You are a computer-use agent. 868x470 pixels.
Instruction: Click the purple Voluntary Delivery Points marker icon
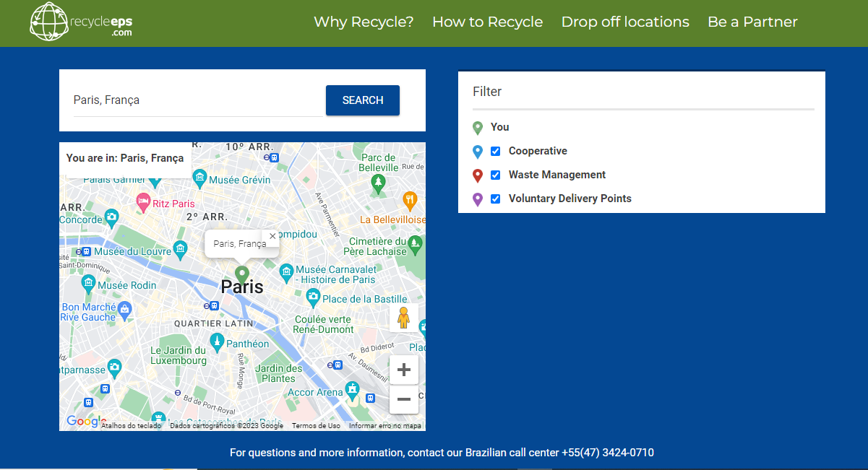click(x=478, y=199)
